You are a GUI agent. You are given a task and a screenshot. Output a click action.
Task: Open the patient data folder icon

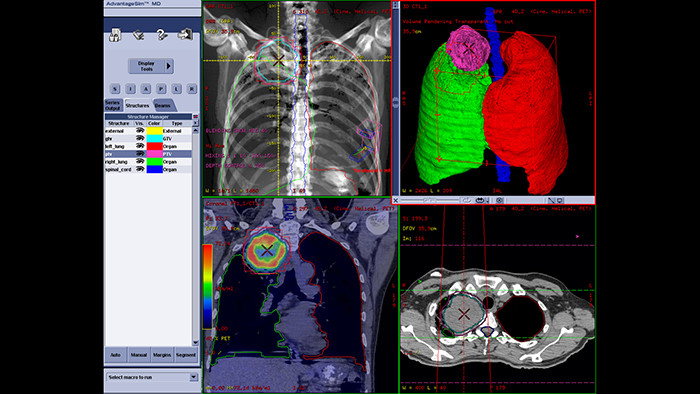click(x=115, y=35)
